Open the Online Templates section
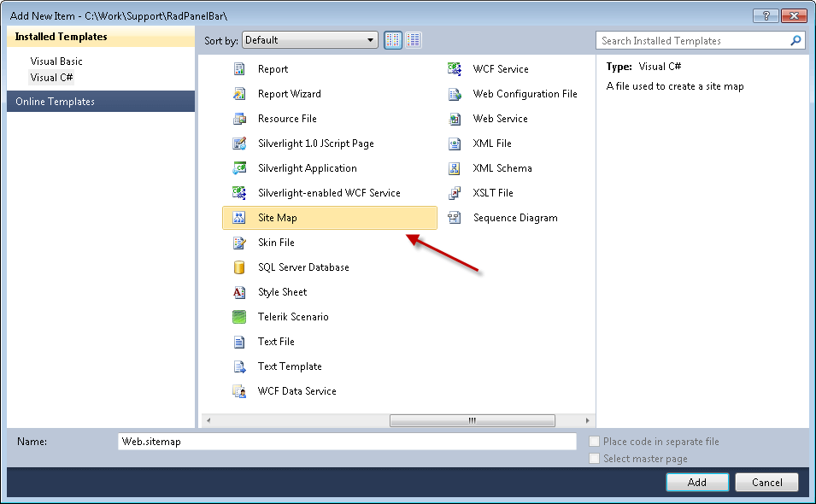Viewport: 816px width, 504px height. (x=55, y=102)
